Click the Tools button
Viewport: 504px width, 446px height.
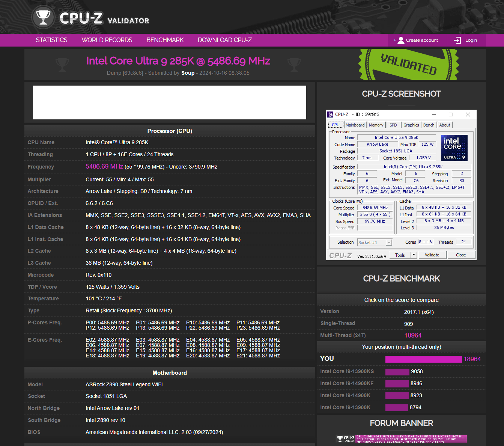point(400,255)
